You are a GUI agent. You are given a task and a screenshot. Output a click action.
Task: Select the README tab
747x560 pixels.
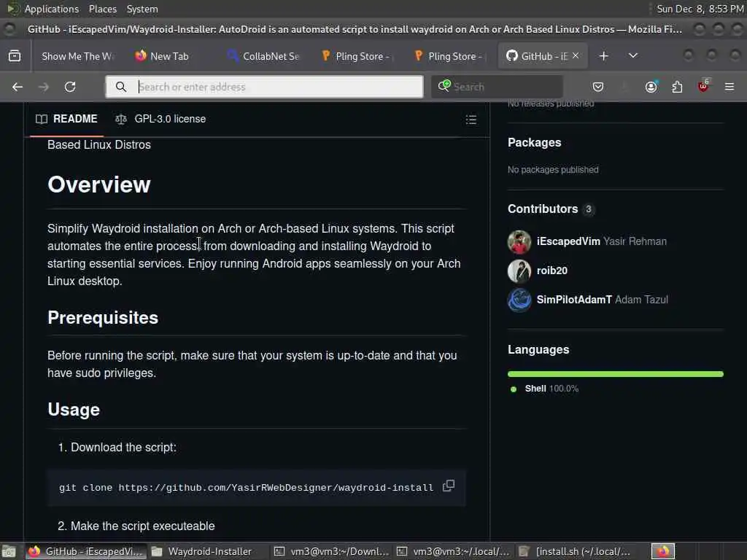[66, 119]
